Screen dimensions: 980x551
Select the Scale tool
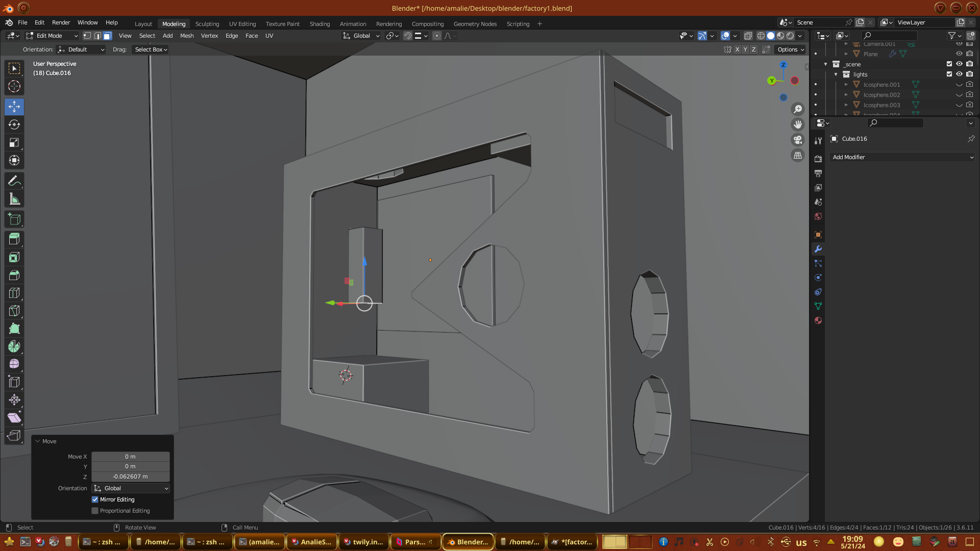pyautogui.click(x=14, y=143)
